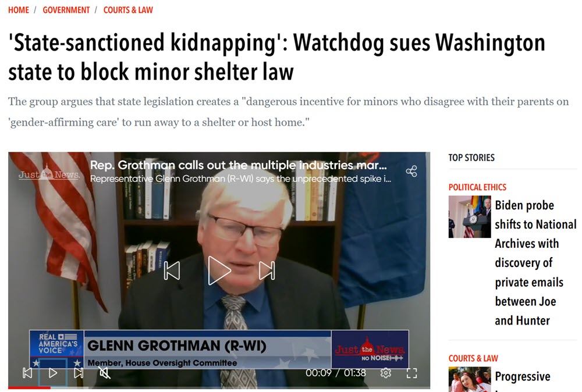Viewport: 582px width, 392px height.
Task: Open POLITICAL ETHICS category in Top Stories
Action: coord(477,187)
